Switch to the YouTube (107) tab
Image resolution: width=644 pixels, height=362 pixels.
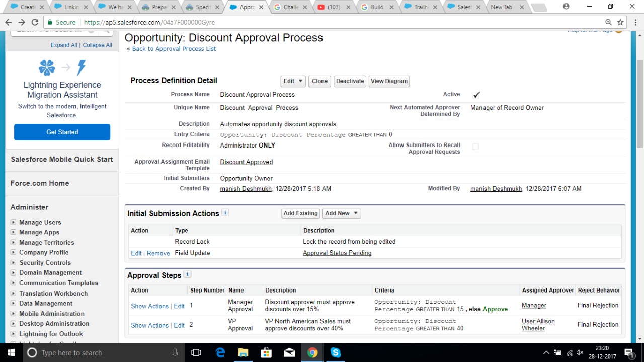334,7
